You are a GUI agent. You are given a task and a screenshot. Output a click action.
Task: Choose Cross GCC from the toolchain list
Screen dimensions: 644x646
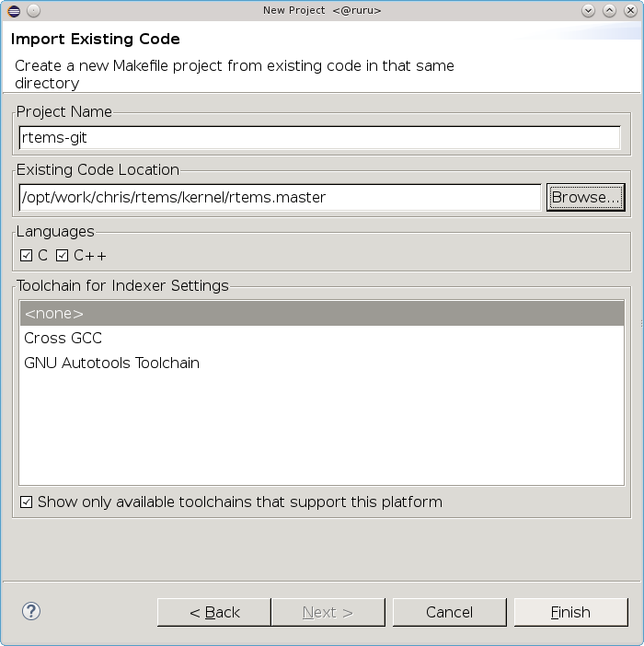pos(63,339)
